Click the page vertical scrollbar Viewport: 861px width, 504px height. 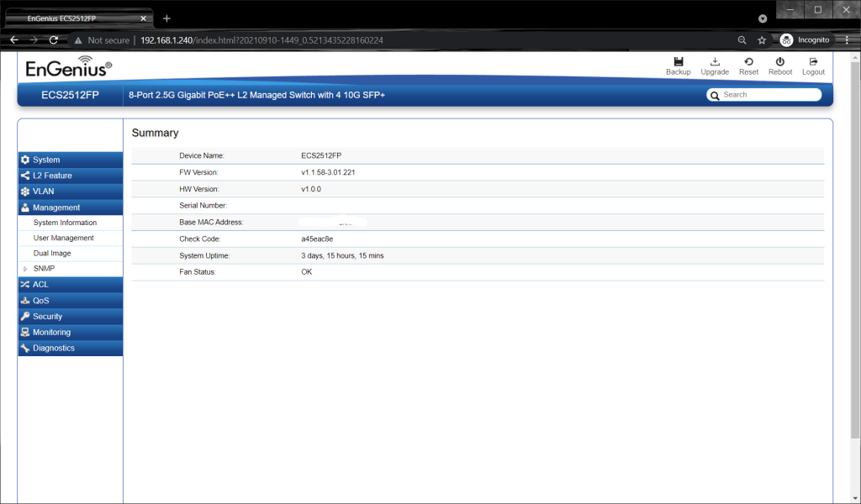point(854,249)
